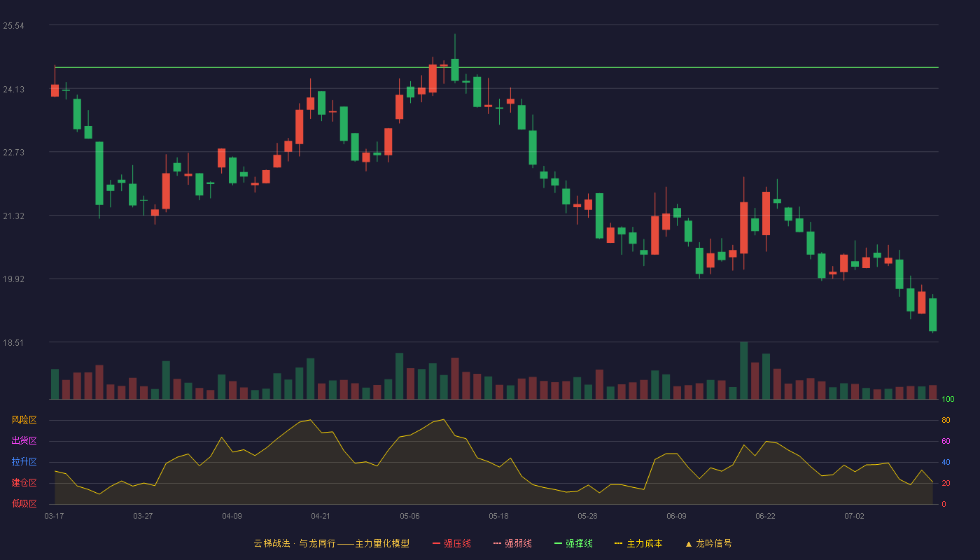
Task: Toggle the 强压线 legend item
Action: [x=451, y=543]
